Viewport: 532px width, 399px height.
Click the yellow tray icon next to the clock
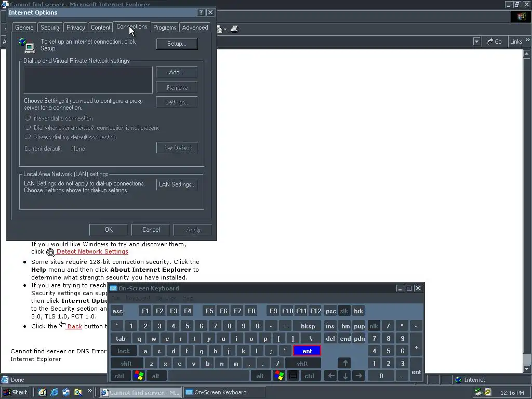click(488, 392)
